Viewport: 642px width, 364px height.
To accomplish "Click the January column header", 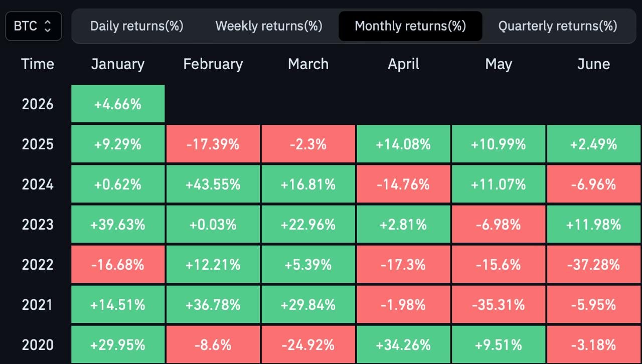I will coord(118,64).
